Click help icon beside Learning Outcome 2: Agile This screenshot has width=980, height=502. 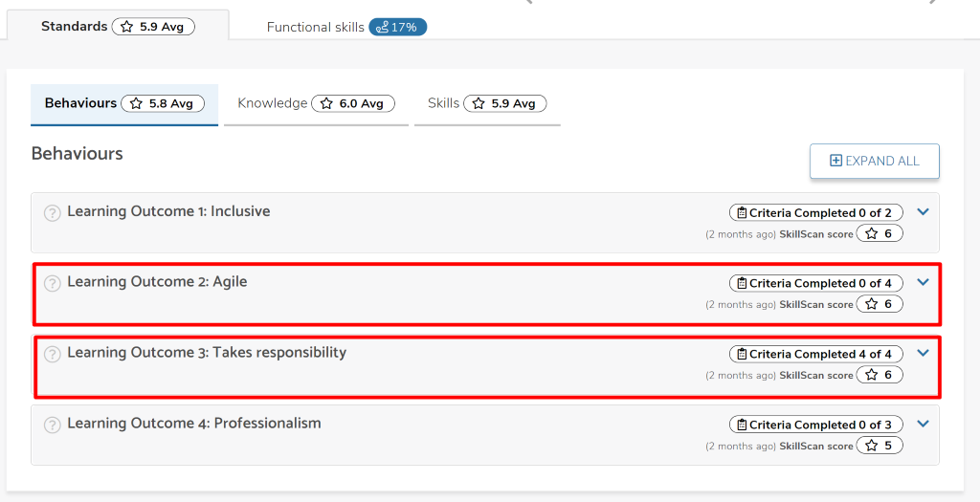52,283
